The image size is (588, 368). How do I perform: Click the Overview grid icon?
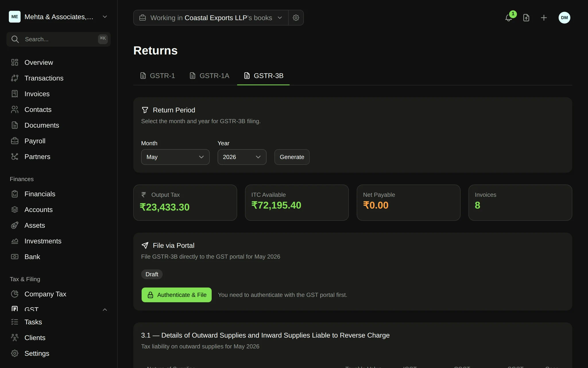click(x=15, y=62)
